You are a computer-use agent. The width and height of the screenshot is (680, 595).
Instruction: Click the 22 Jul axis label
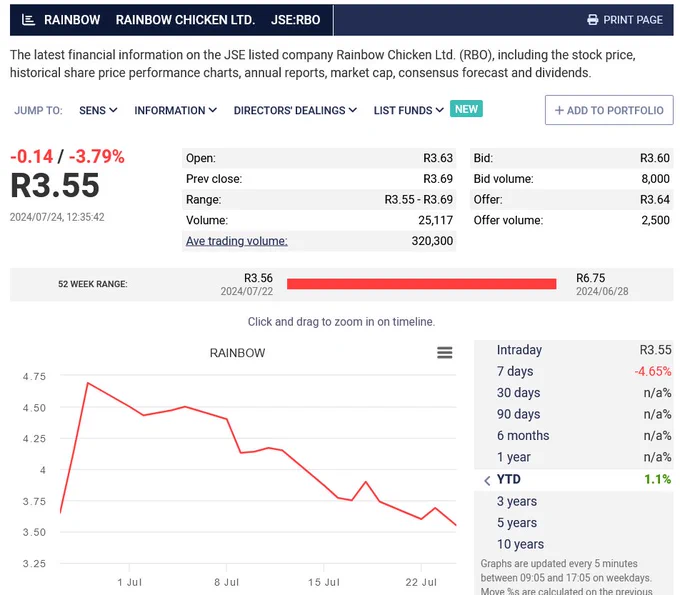[421, 582]
